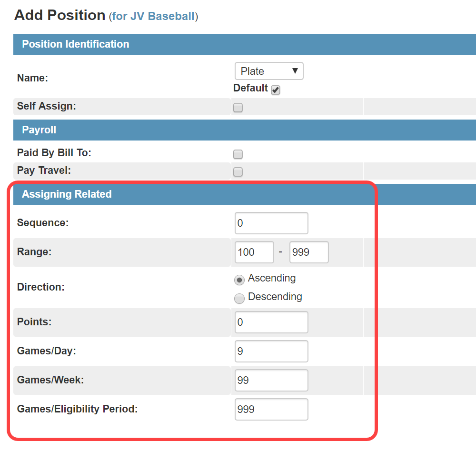
Task: Uncheck the Default checkbox
Action: coord(275,90)
